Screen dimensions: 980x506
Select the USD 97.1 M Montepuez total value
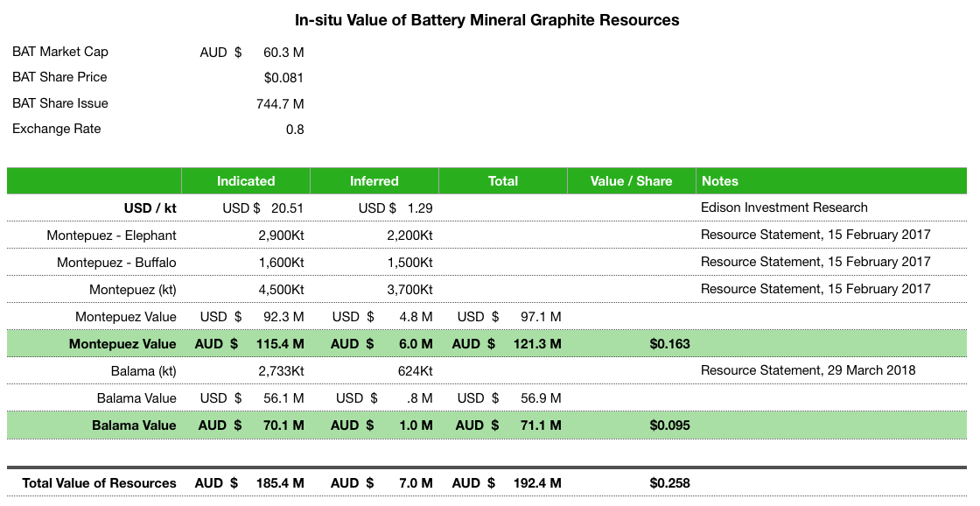509,317
